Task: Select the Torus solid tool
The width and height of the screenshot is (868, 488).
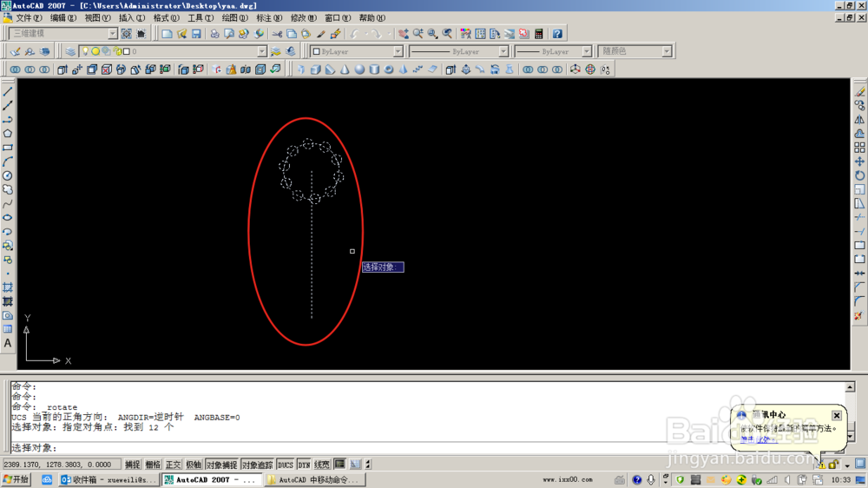Action: 389,69
